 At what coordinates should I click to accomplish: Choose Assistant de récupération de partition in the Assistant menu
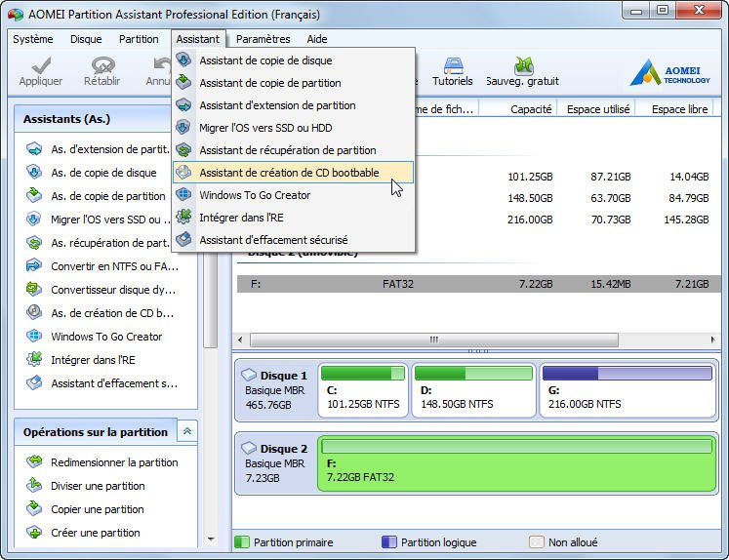coord(294,150)
